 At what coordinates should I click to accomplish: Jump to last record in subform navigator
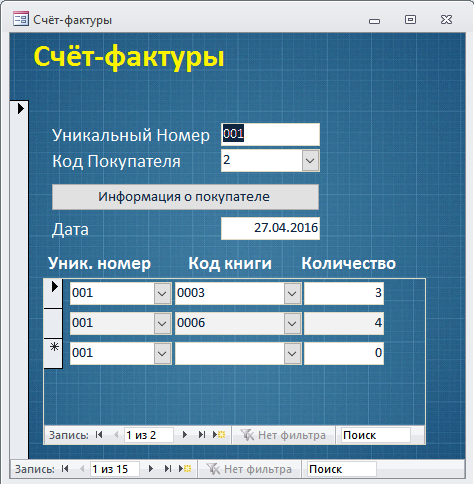202,435
